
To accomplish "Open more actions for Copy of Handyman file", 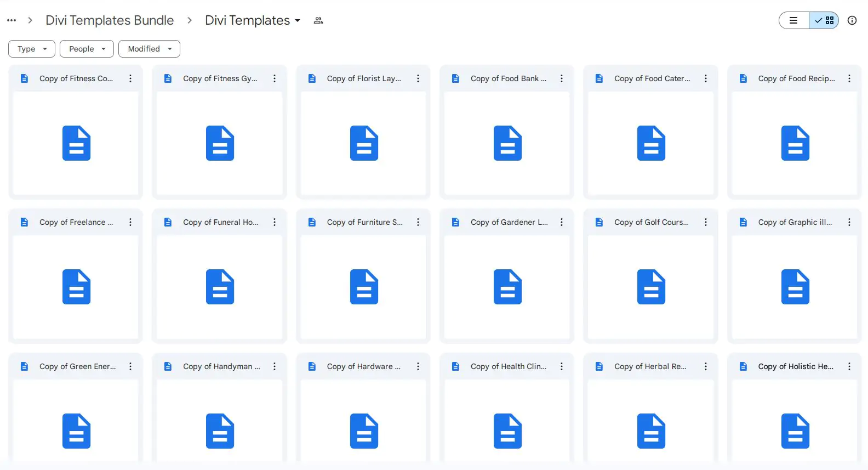I will click(275, 366).
